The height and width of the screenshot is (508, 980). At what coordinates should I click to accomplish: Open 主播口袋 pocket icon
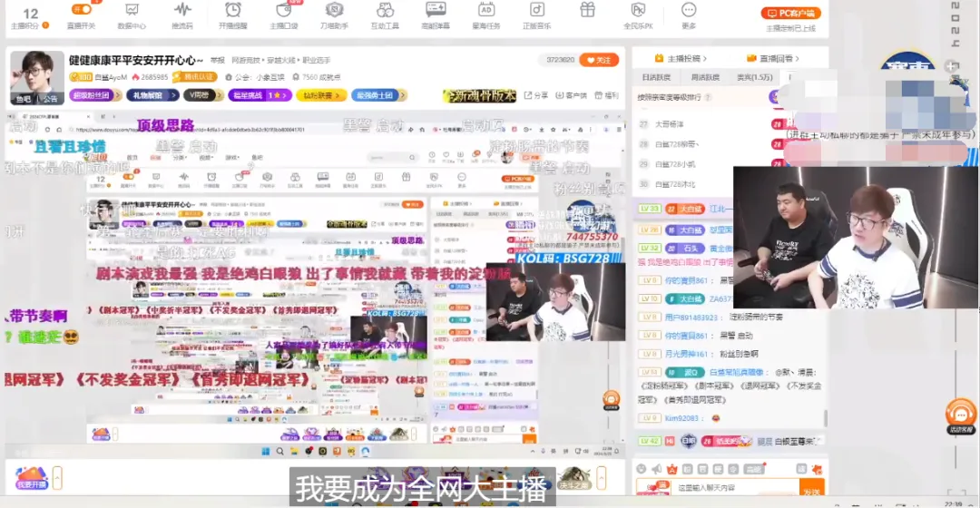pos(284,10)
